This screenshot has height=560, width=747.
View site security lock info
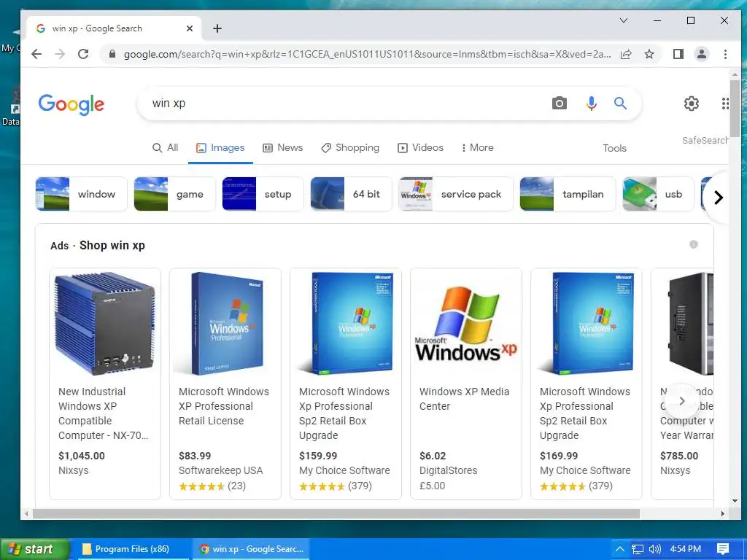(112, 54)
